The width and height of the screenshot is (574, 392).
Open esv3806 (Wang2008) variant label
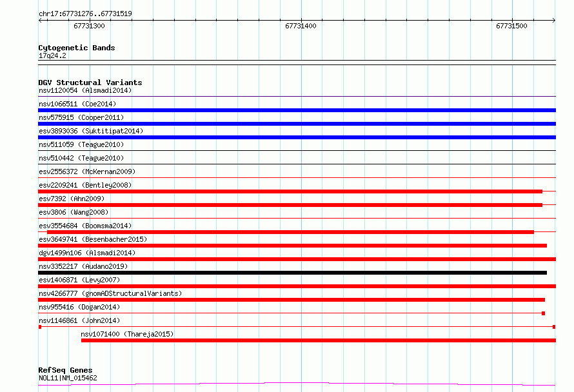click(74, 212)
